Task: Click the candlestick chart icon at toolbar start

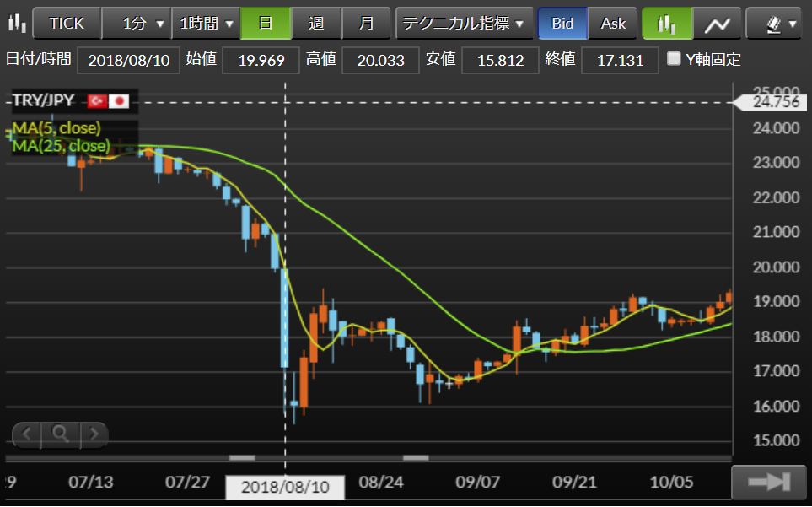Action: 17,23
